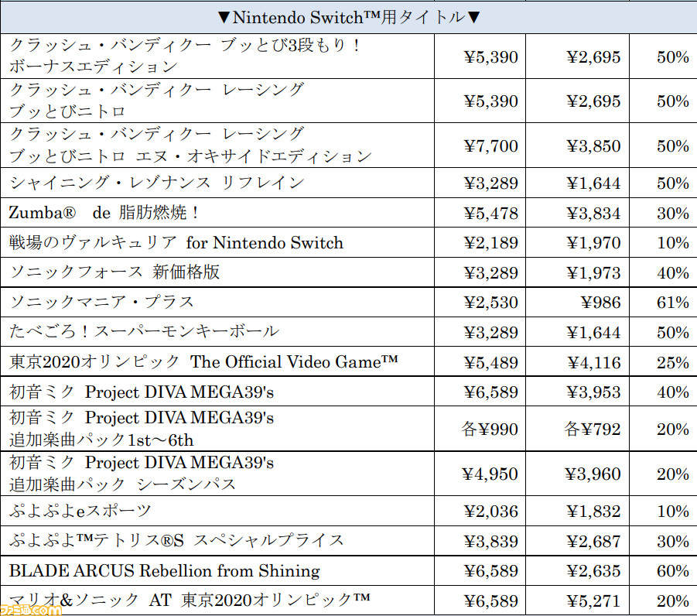Select the ¥3,834 sale price cell
697x616 pixels.
point(577,213)
